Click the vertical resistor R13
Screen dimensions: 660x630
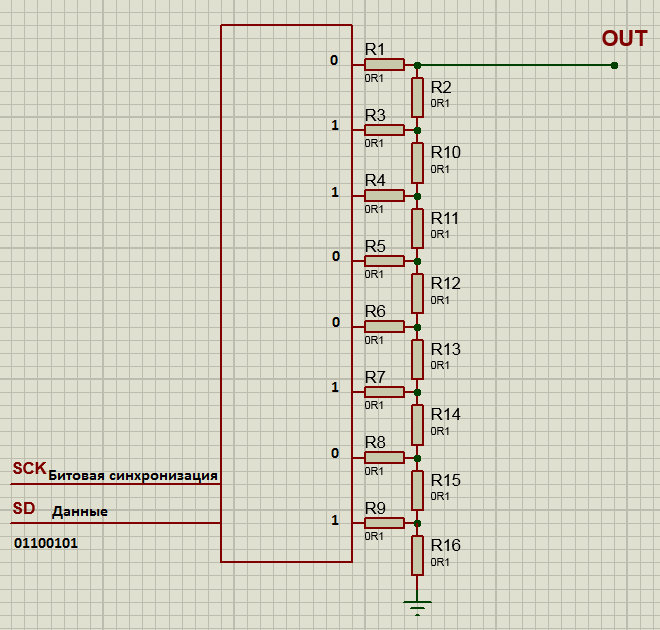coord(417,360)
